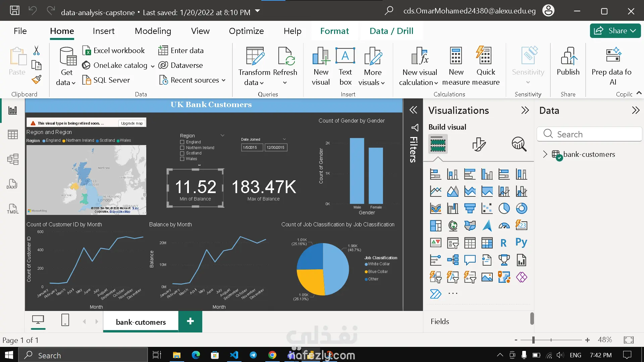The width and height of the screenshot is (644, 362).
Task: Open the TMDL view
Action: click(13, 209)
